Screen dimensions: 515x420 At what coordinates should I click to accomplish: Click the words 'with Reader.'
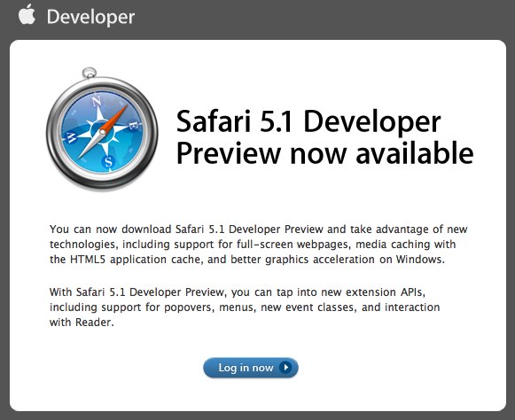coord(82,323)
